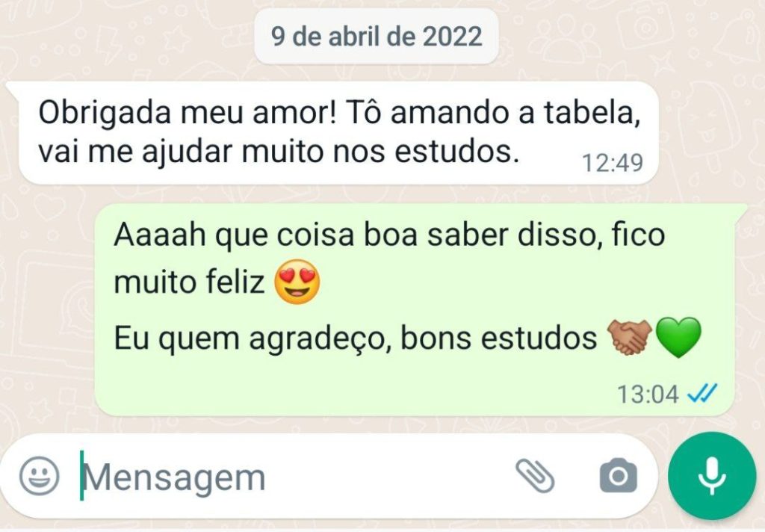
Task: Open the emoji picker smiley icon
Action: coord(39,476)
